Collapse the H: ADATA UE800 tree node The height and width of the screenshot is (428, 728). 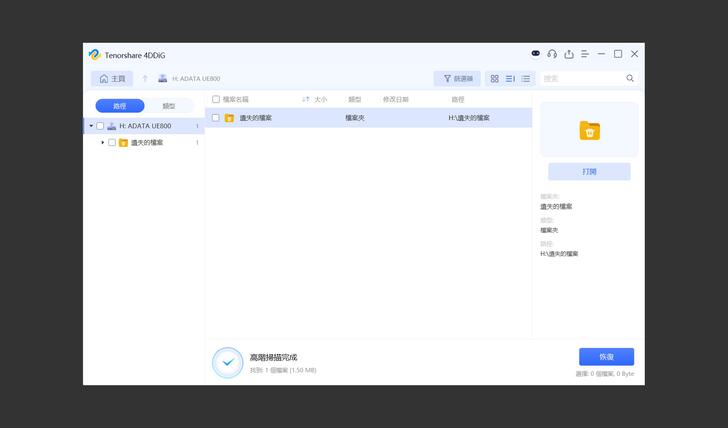[91, 126]
